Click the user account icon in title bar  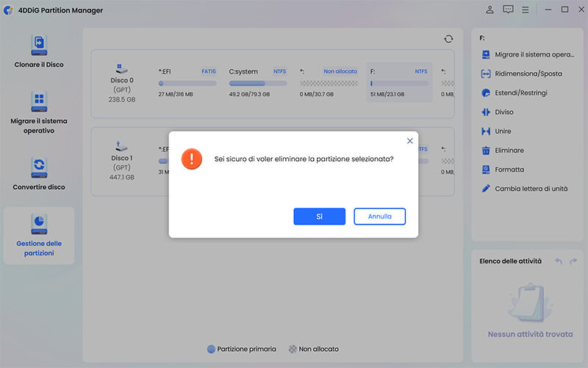(x=490, y=10)
